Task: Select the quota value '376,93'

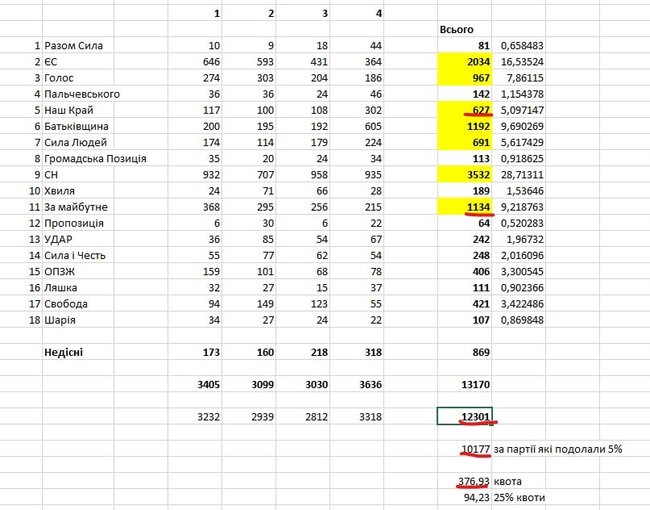Action: tap(474, 481)
